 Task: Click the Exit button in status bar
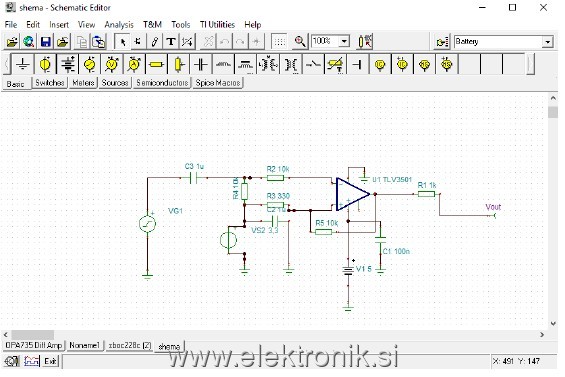pyautogui.click(x=50, y=361)
